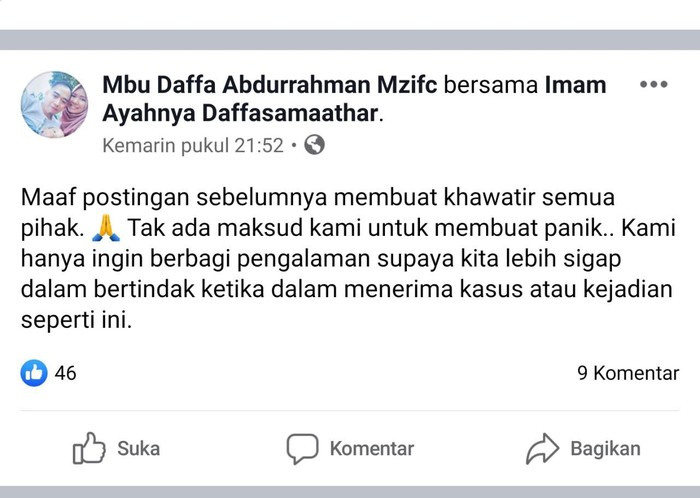This screenshot has width=700, height=498.
Task: Click the speech bubble Komentar icon
Action: point(302,448)
